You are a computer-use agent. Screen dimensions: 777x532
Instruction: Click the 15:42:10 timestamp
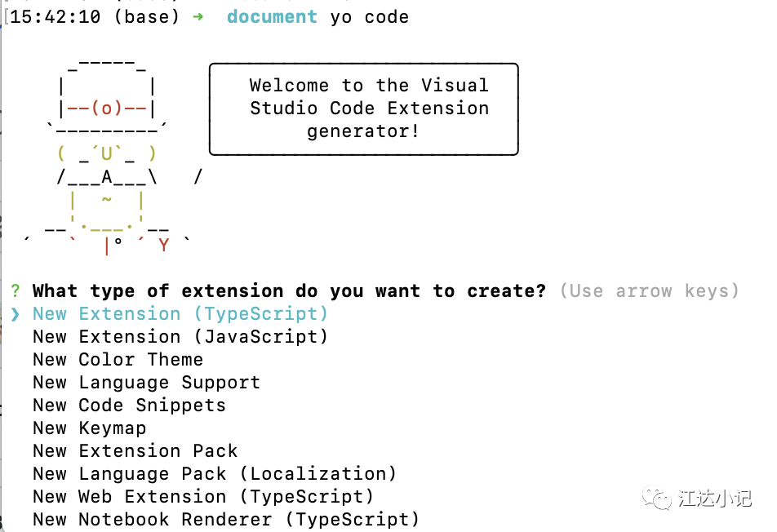tap(55, 17)
